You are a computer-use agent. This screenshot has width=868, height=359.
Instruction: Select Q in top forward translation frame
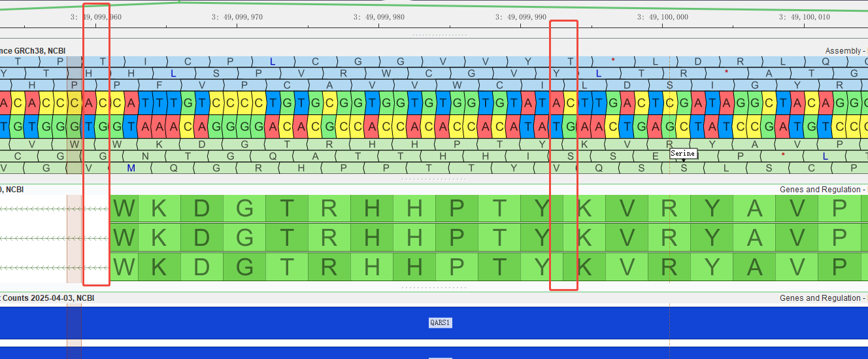pyautogui.click(x=825, y=61)
